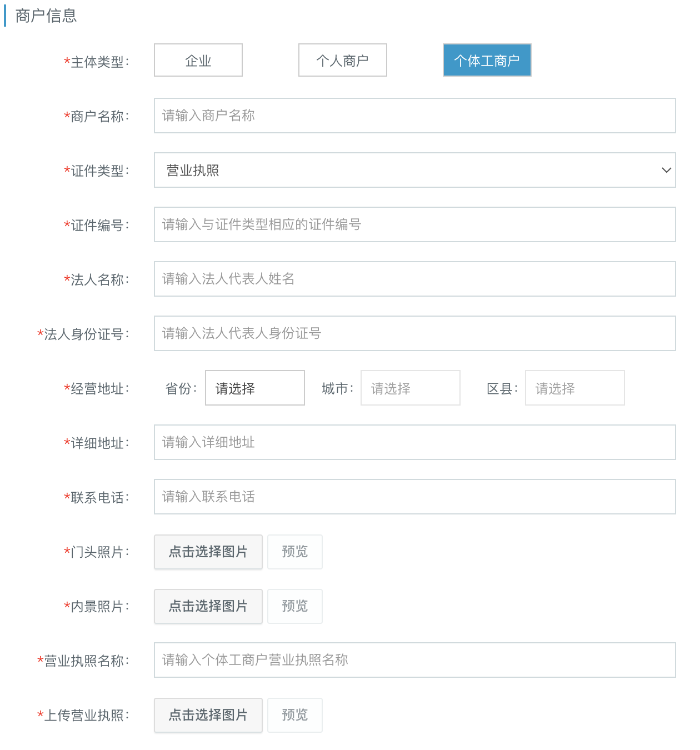700x750 pixels.
Task: Choose an image for 门头照片
Action: 208,552
